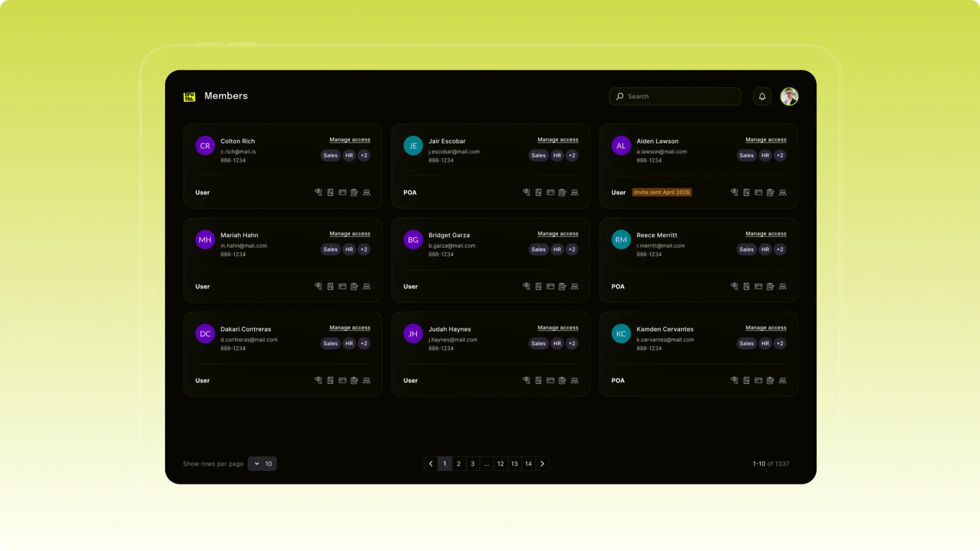Go to page 2 in pagination
Screen dimensions: 980x551
[459, 464]
